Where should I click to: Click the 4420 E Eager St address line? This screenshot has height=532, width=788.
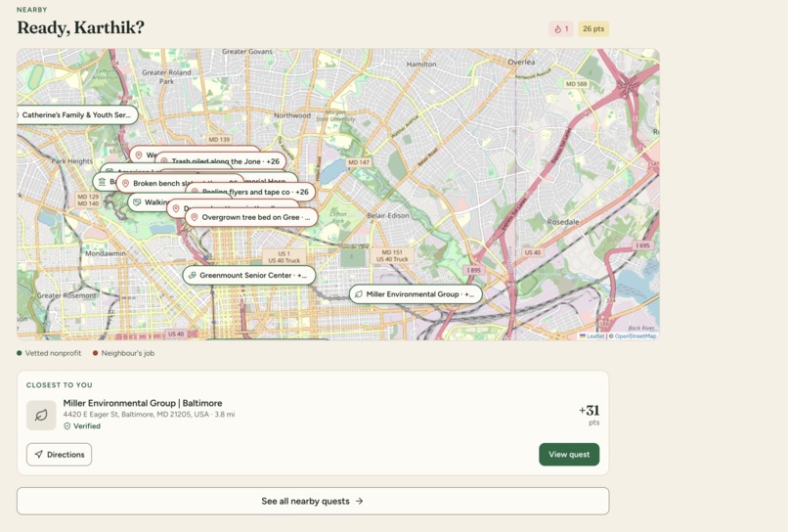click(x=149, y=415)
